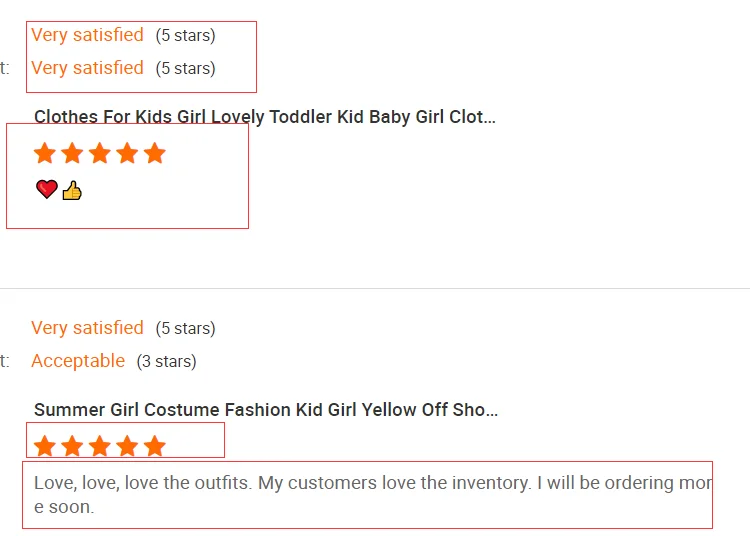The image size is (750, 536).
Task: Click the topmost Very satisfied label
Action: point(87,35)
